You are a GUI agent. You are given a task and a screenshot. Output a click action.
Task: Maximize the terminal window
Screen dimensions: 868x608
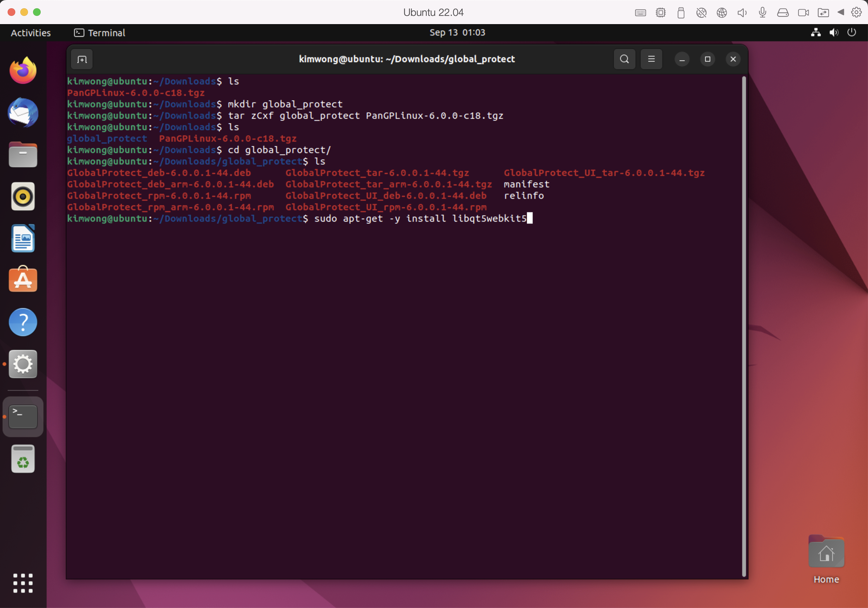pyautogui.click(x=707, y=59)
